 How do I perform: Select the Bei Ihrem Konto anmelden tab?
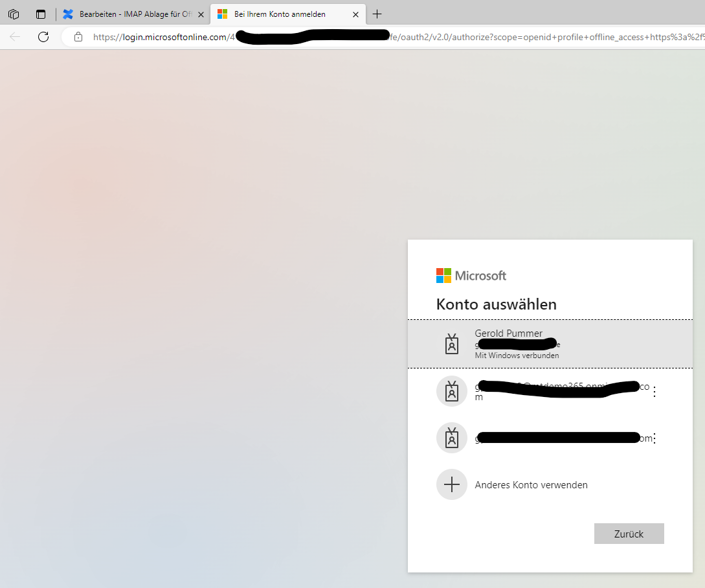click(280, 14)
